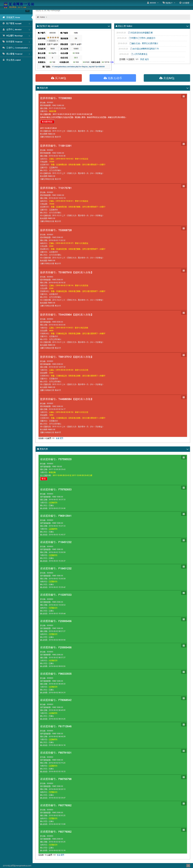Open menu icon on card T53008728
The width and height of the screenshot is (193, 868).
point(184,228)
